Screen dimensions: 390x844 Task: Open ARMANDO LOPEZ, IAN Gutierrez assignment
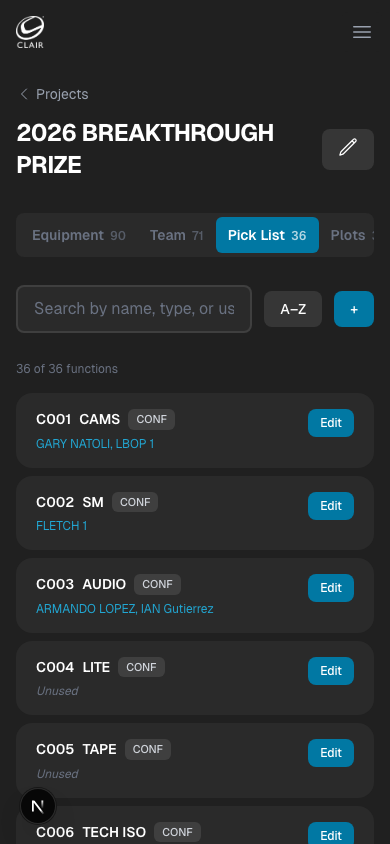point(125,609)
